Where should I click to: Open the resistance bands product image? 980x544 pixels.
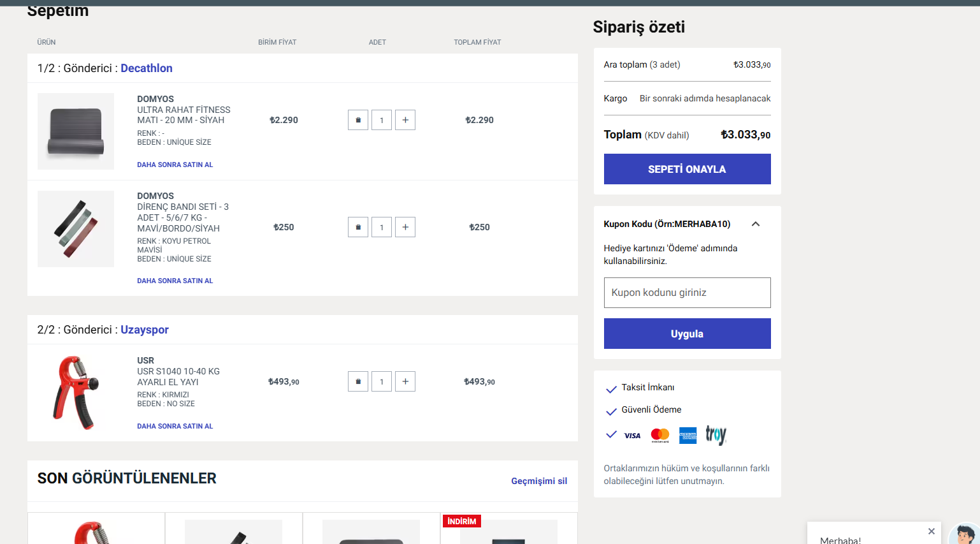pos(76,229)
